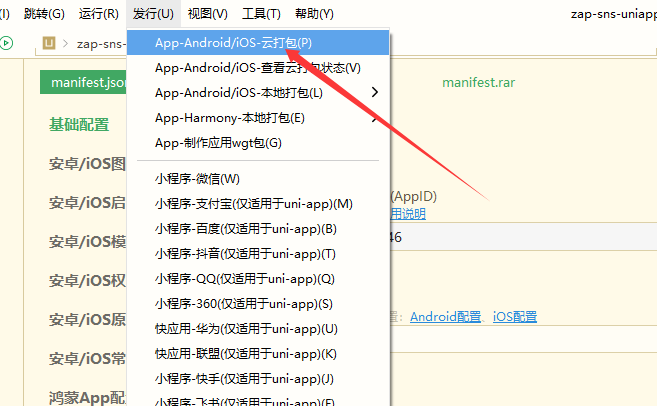Select 小程序-360 menu entry

pos(258,304)
